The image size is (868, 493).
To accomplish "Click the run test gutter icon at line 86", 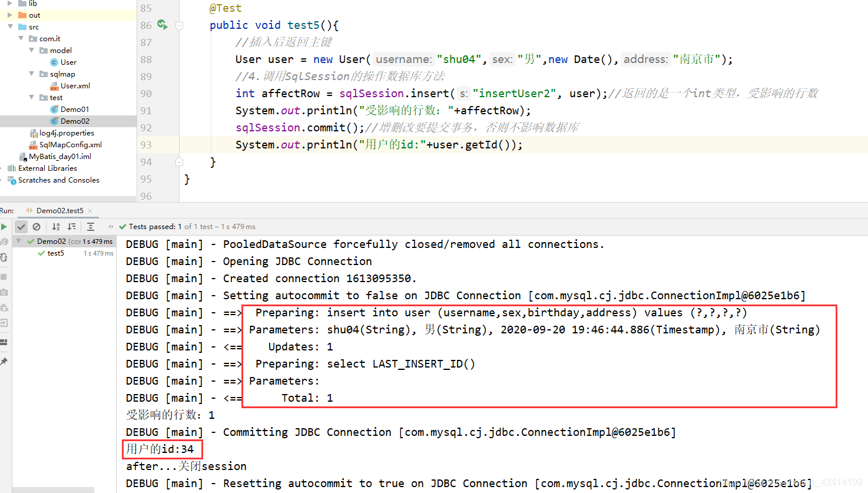I will [x=163, y=25].
